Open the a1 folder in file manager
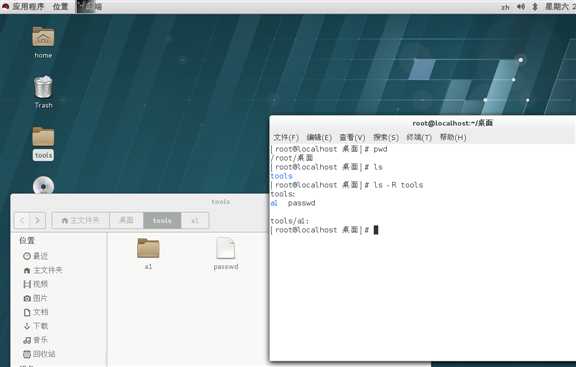 [x=148, y=254]
